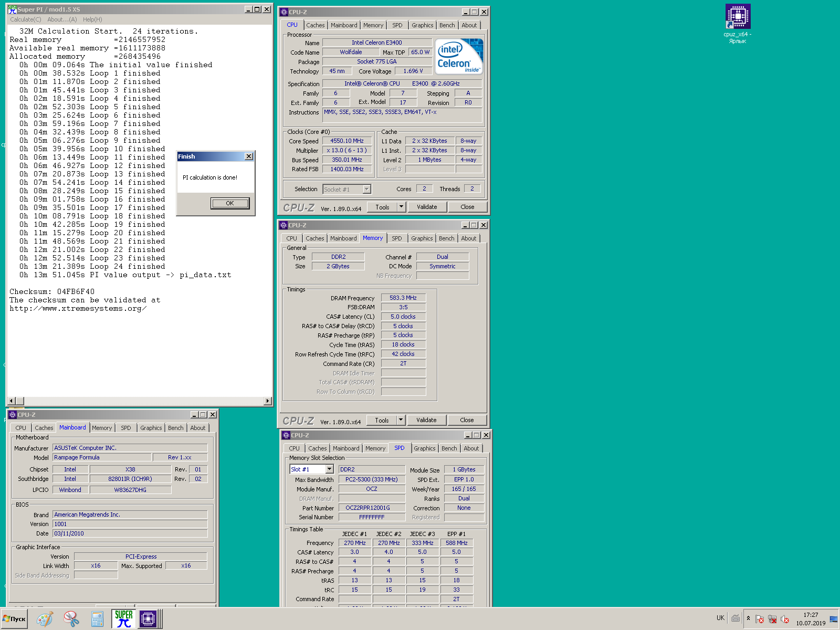840x630 pixels.
Task: Click Tools button in CPU-Z CPU window
Action: point(382,207)
